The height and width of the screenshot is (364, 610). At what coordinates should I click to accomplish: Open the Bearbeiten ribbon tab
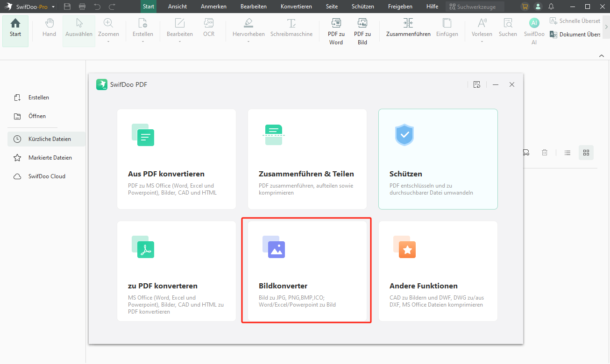[254, 7]
